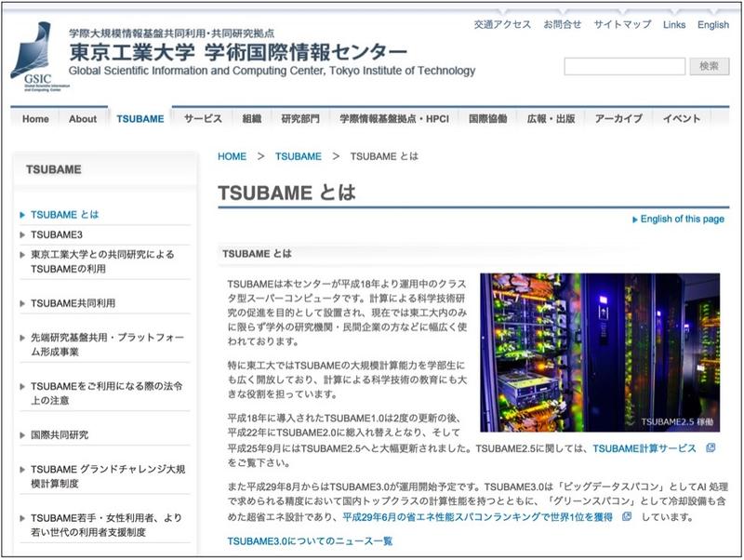Open the イベント navigation tab

click(682, 119)
